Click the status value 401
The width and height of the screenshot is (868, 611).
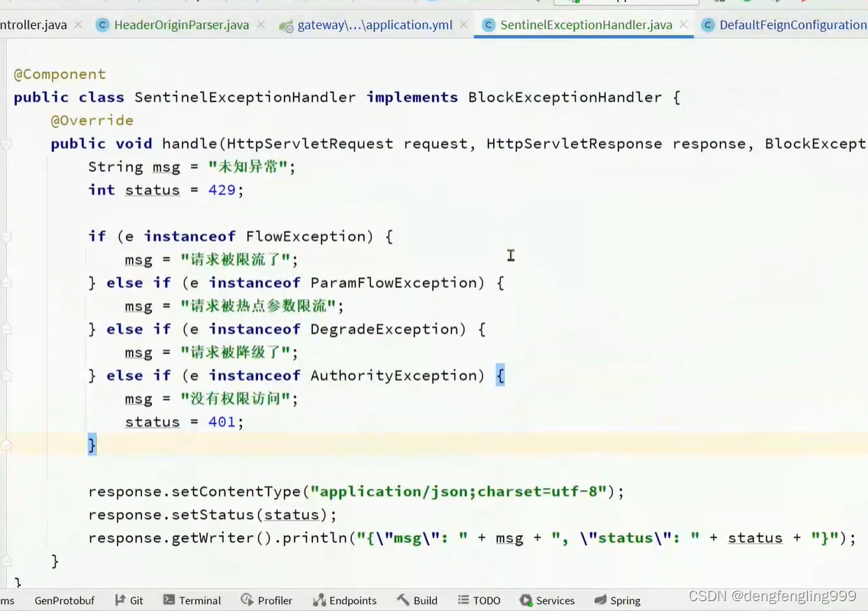(221, 422)
